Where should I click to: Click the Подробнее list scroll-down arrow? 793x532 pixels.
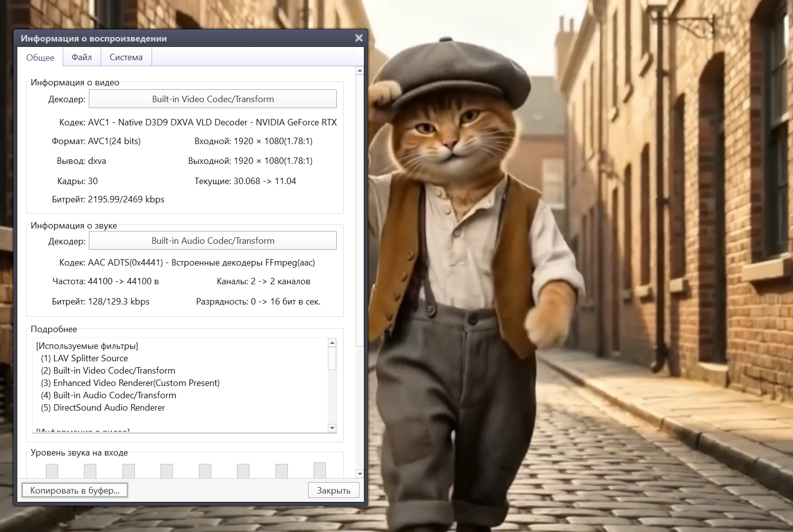tap(332, 428)
